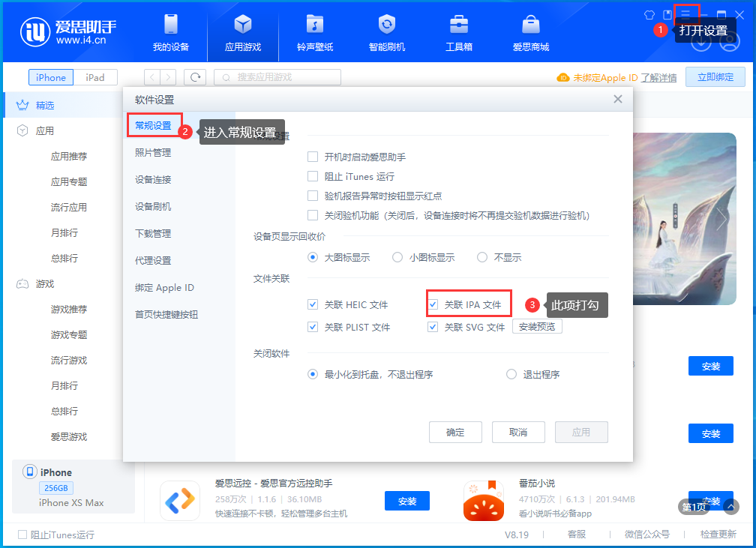
Task: Click the refresh icon above the app list
Action: coord(194,76)
